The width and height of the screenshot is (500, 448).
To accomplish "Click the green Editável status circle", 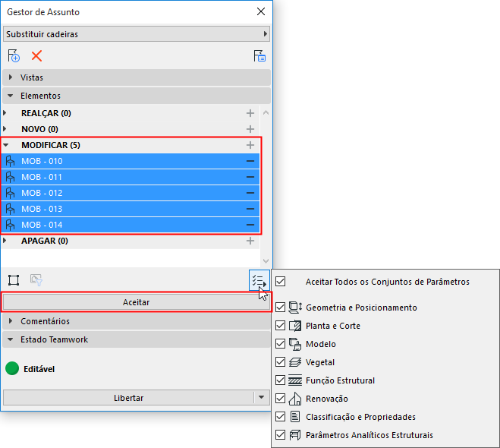I will 12,368.
